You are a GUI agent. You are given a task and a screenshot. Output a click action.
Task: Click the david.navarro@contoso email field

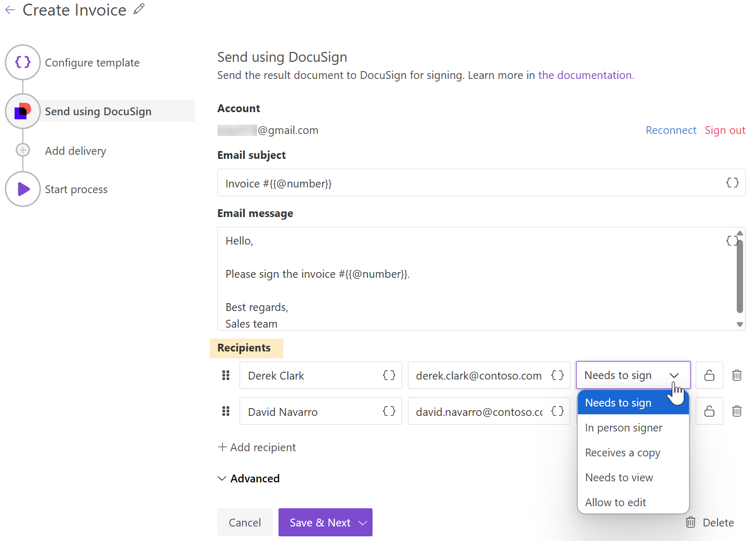pos(489,412)
